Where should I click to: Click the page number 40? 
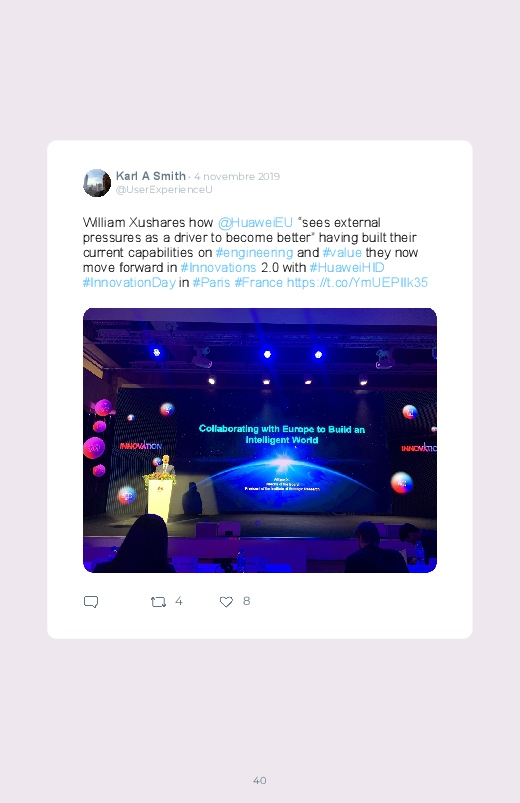click(x=260, y=780)
